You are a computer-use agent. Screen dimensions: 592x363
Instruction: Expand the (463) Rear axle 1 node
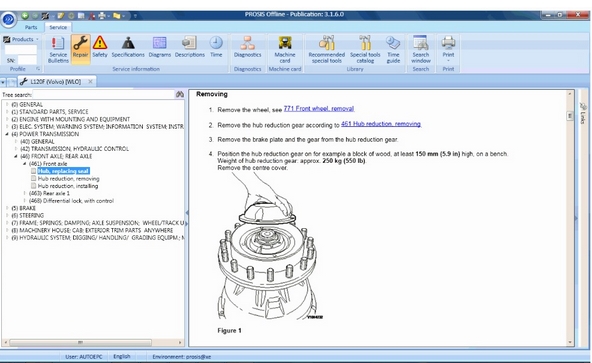(25, 193)
